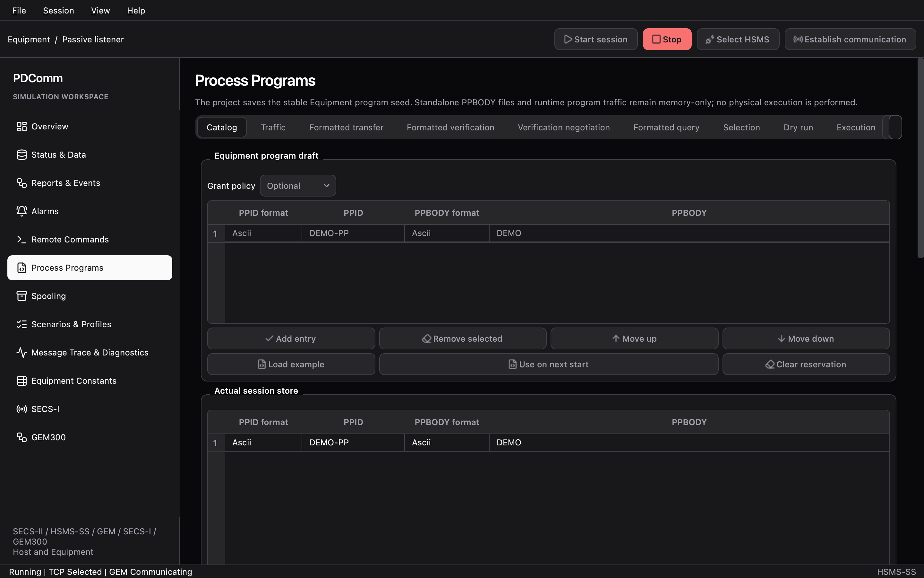Viewport: 924px width, 578px height.
Task: Click the plug icon on Select HSMS
Action: pos(710,39)
